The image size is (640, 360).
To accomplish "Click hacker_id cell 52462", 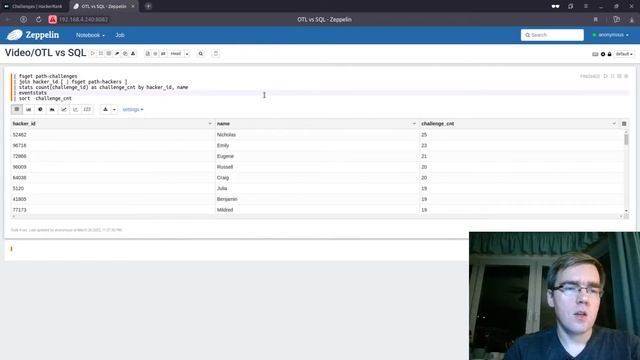I will (x=113, y=135).
